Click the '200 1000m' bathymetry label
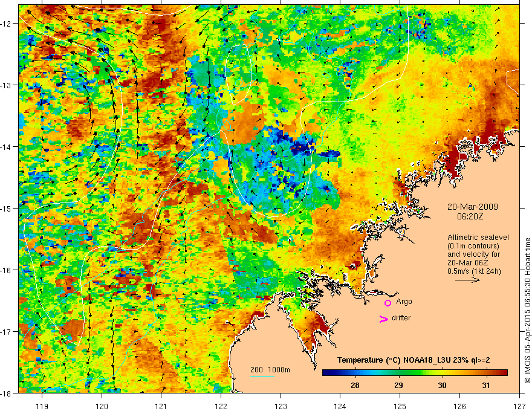The width and height of the screenshot is (532, 411). (x=270, y=370)
